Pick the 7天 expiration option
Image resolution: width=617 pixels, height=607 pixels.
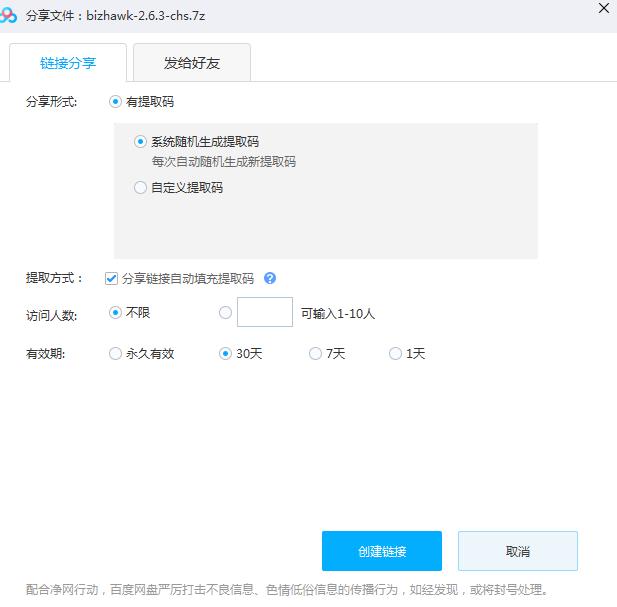pos(316,354)
